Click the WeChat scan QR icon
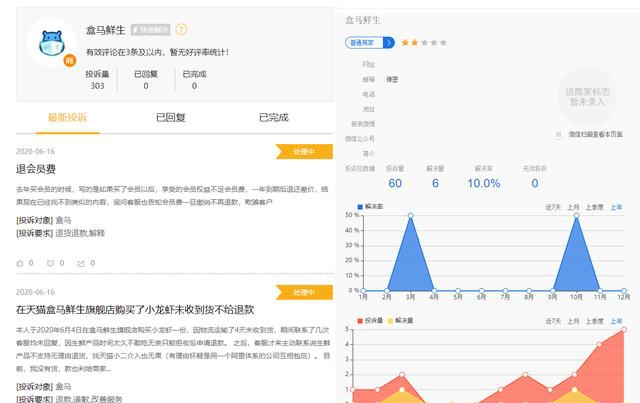 (x=559, y=134)
